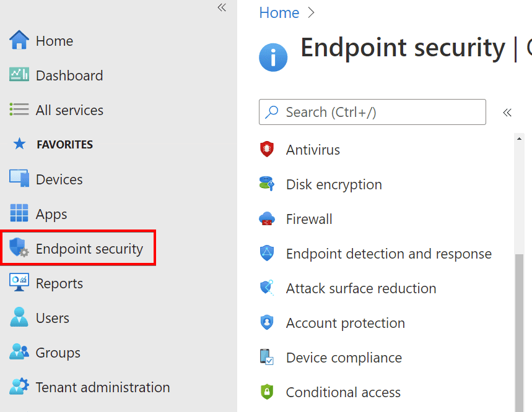Select the Apps grid icon in sidebar
This screenshot has height=412, width=532.
coord(18,213)
